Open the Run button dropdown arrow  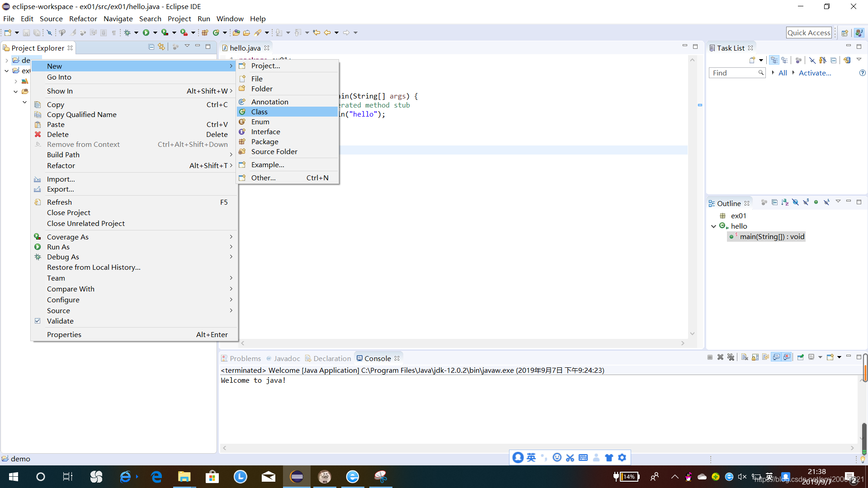155,33
